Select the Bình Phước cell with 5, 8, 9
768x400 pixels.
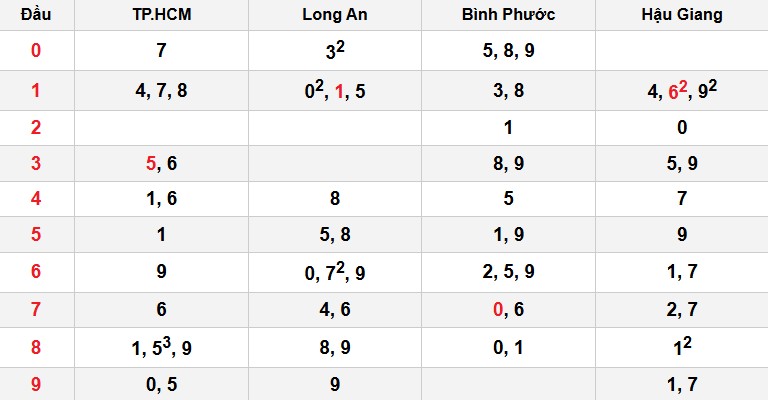tap(508, 50)
